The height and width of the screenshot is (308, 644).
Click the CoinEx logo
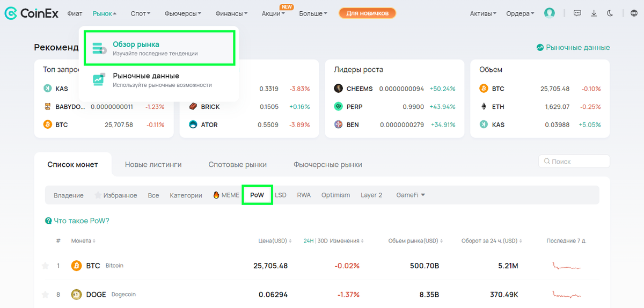pyautogui.click(x=31, y=13)
